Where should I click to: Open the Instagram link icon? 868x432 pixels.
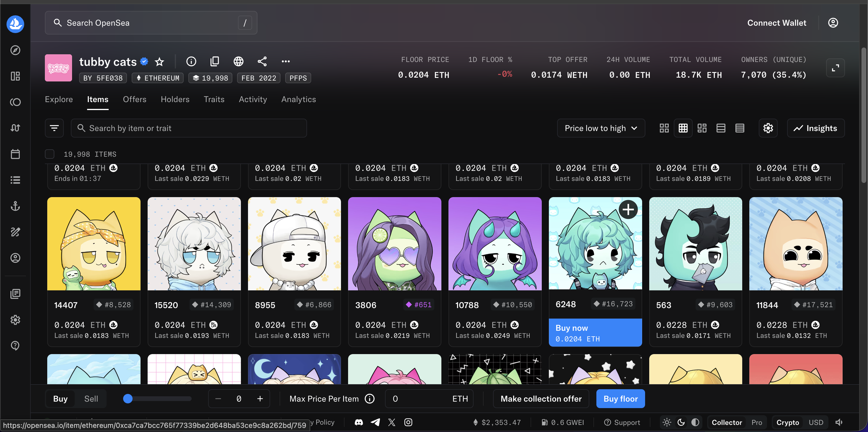click(x=408, y=422)
